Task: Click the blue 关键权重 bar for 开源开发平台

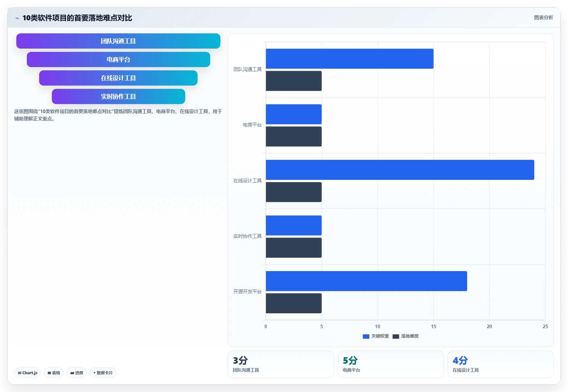Action: 366,281
